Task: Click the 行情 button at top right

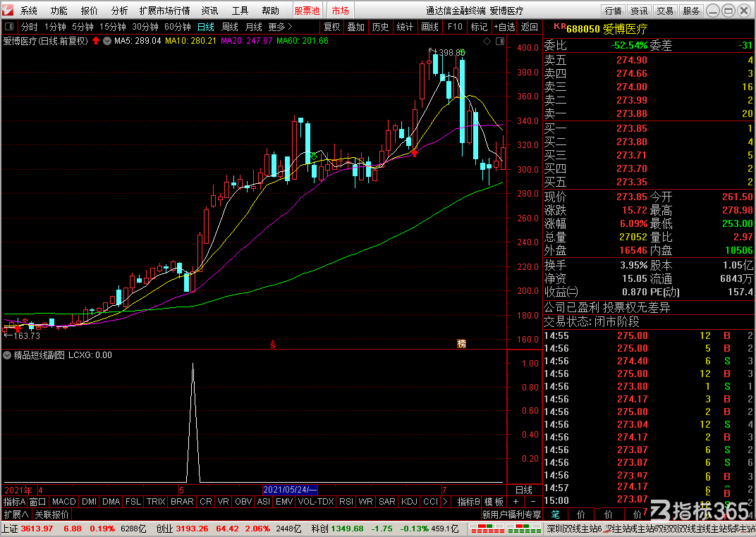Action: [x=614, y=11]
